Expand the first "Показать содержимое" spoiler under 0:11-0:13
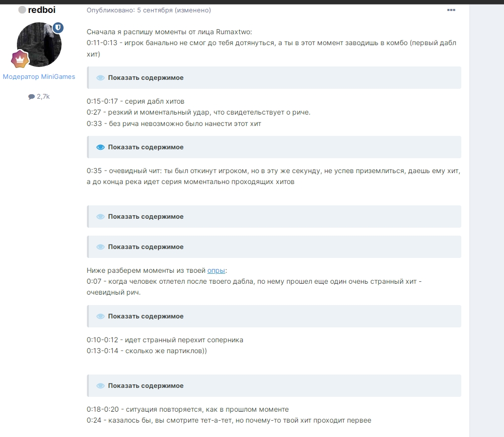This screenshot has height=437, width=504. click(x=274, y=78)
